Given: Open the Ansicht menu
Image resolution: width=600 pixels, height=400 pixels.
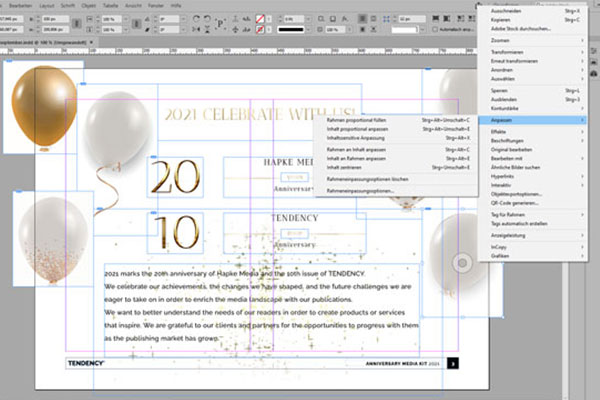Looking at the screenshot, I should [133, 6].
